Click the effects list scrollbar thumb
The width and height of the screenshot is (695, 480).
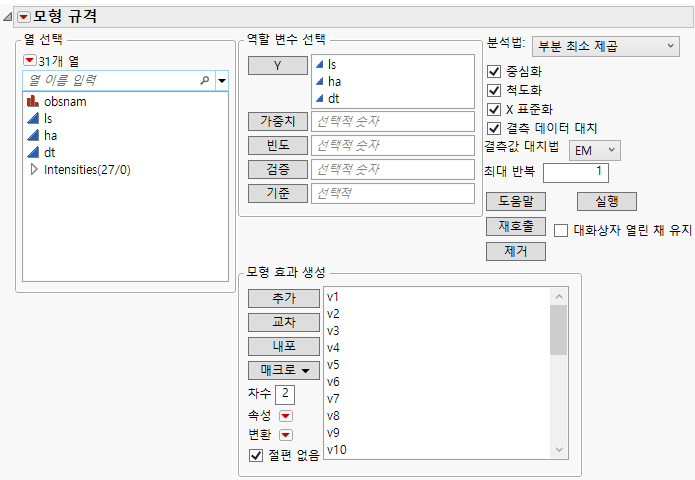pyautogui.click(x=559, y=330)
